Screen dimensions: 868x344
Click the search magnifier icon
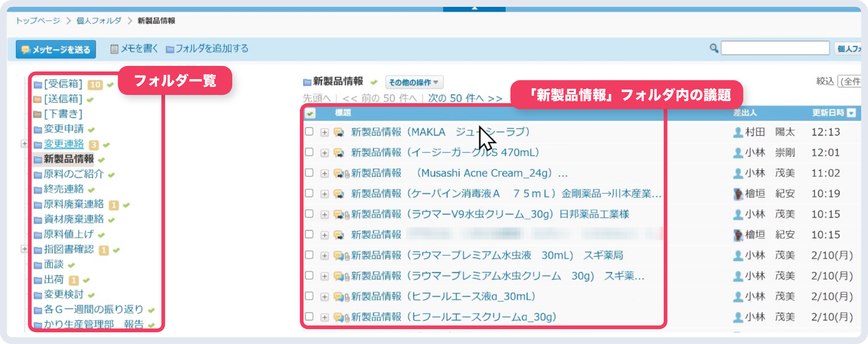tap(714, 48)
